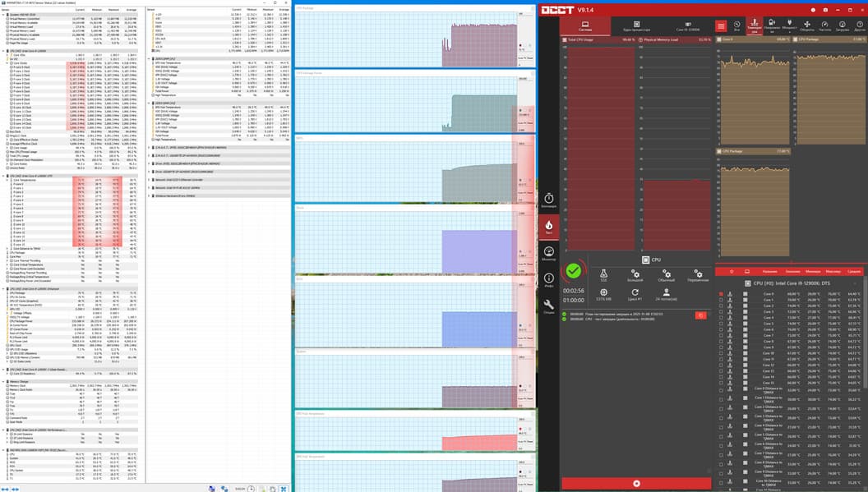Select the flame Test icon in OCCT sidebar
The image size is (868, 492).
(x=548, y=227)
